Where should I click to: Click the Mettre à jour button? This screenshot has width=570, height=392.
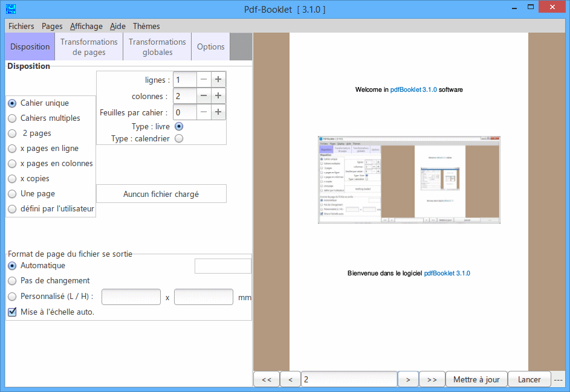pos(476,379)
